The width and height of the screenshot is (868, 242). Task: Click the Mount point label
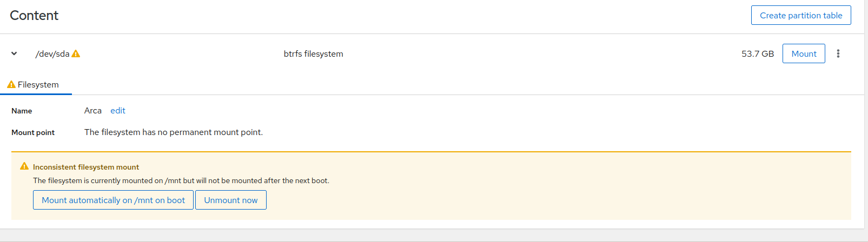click(x=33, y=132)
